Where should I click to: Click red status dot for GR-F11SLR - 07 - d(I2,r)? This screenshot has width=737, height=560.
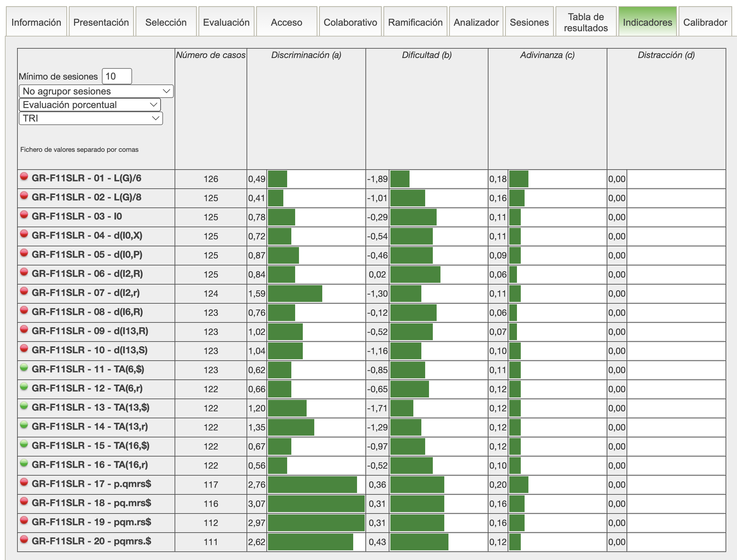click(24, 291)
